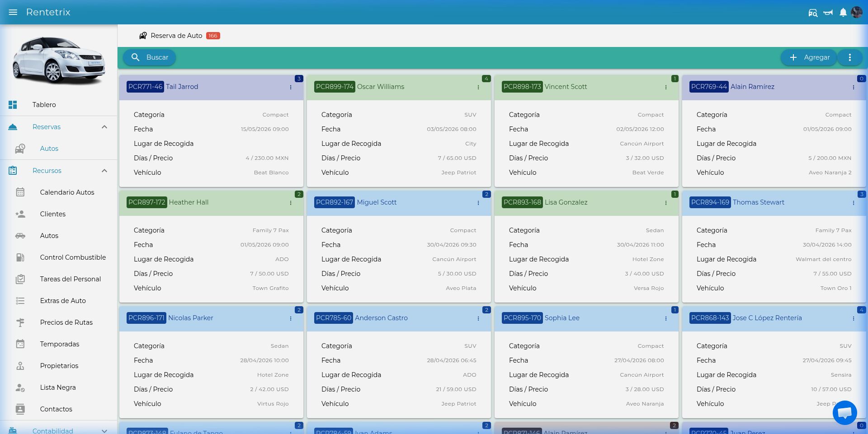Click the car search icon in header
Screen dimensions: 868x434
click(x=813, y=13)
